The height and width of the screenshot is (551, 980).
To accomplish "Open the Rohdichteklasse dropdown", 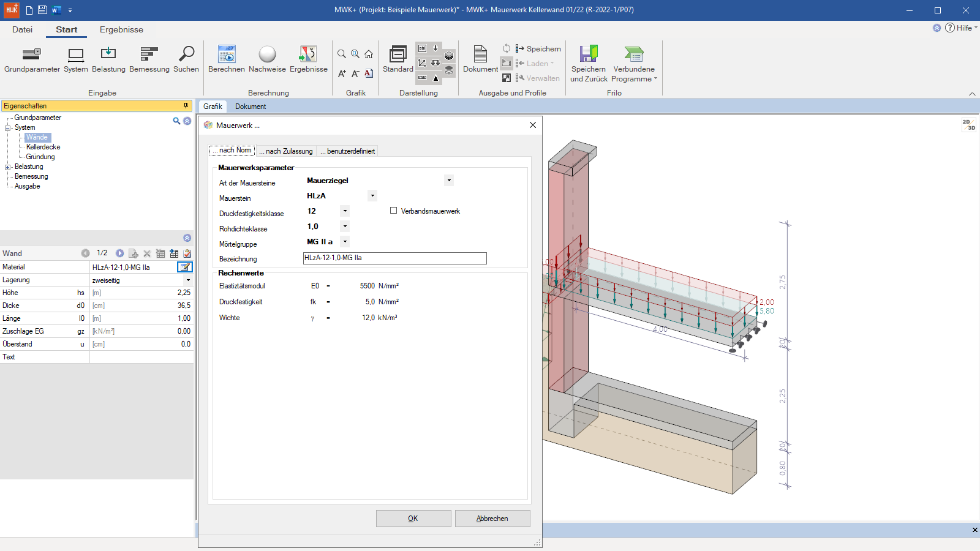I will [x=345, y=227].
